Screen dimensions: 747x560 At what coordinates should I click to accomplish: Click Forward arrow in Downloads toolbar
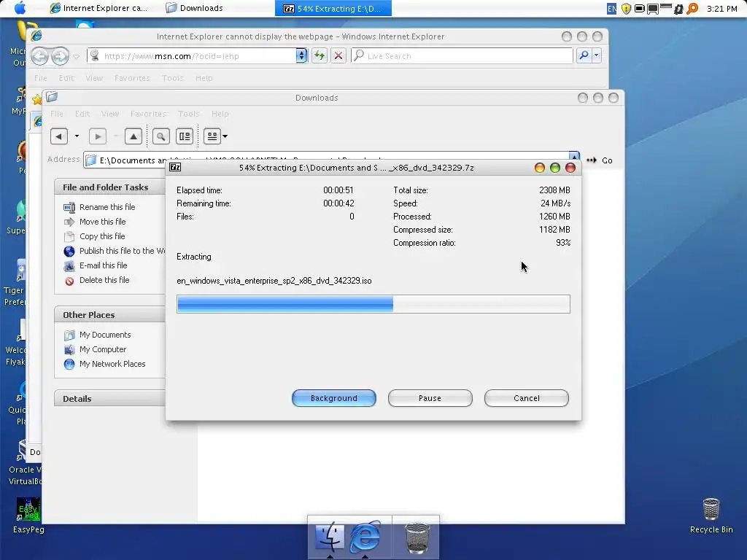pyautogui.click(x=98, y=136)
